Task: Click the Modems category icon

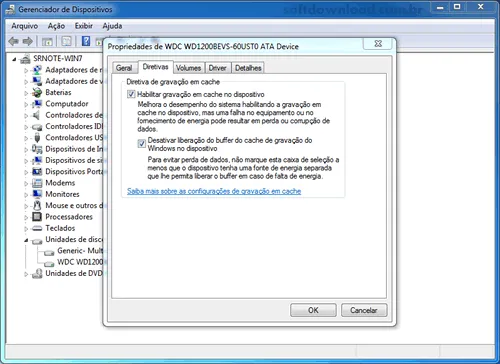Action: (x=37, y=183)
